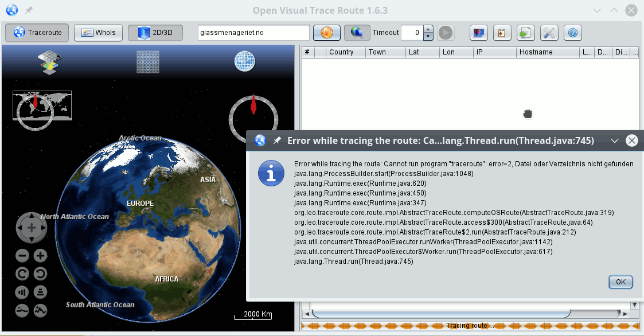
Task: Click the Traceroute toggle button
Action: tap(37, 33)
